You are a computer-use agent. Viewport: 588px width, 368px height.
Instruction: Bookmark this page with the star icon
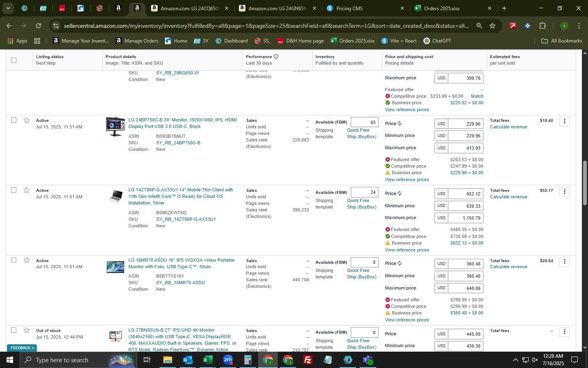(492, 26)
